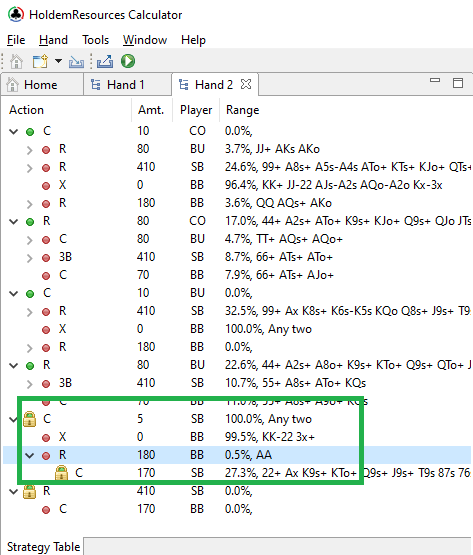The width and height of the screenshot is (473, 555).
Task: Click lock icon on SB raise 410 0.0% row
Action: pyautogui.click(x=29, y=491)
